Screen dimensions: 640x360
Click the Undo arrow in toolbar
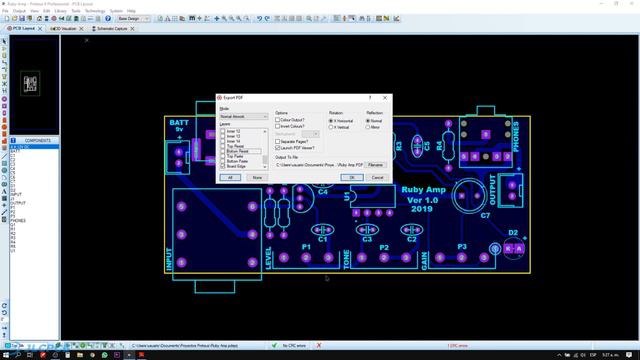[259, 18]
